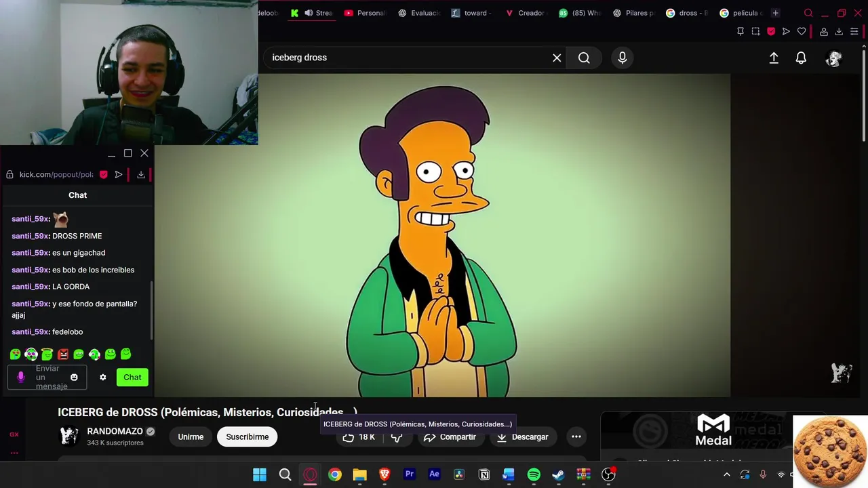Like the video with 18 K
This screenshot has height=488, width=868.
(359, 437)
